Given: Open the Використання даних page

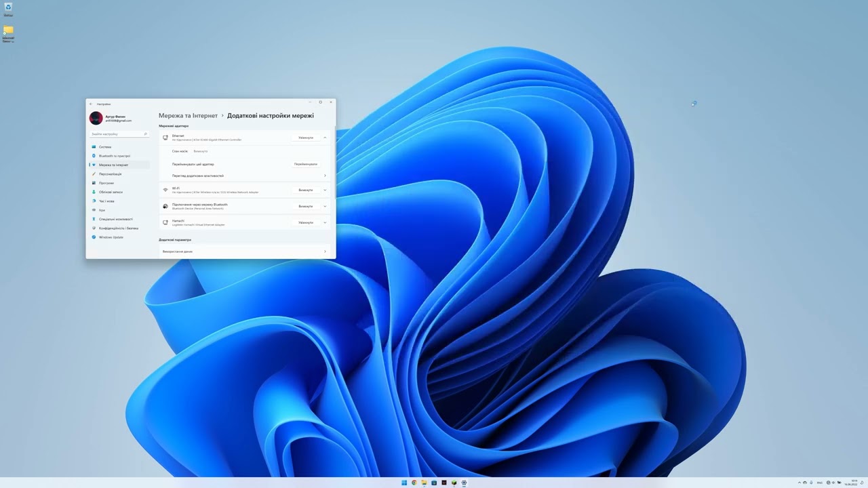Looking at the screenshot, I should point(246,251).
